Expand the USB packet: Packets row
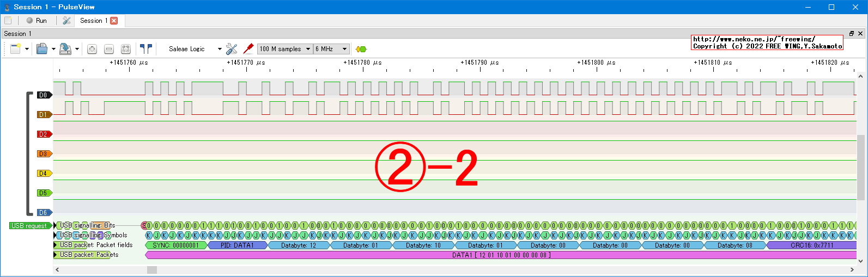This screenshot has height=277, width=868. pyautogui.click(x=56, y=255)
